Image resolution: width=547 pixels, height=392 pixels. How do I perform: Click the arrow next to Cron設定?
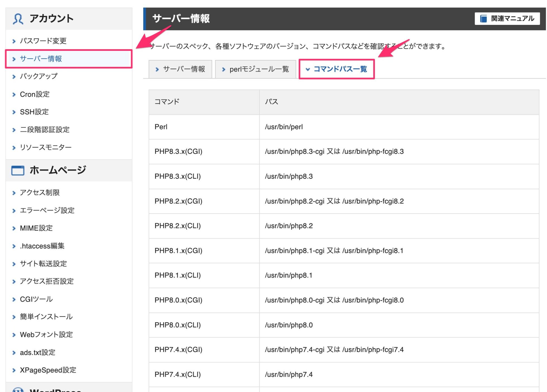coord(14,95)
